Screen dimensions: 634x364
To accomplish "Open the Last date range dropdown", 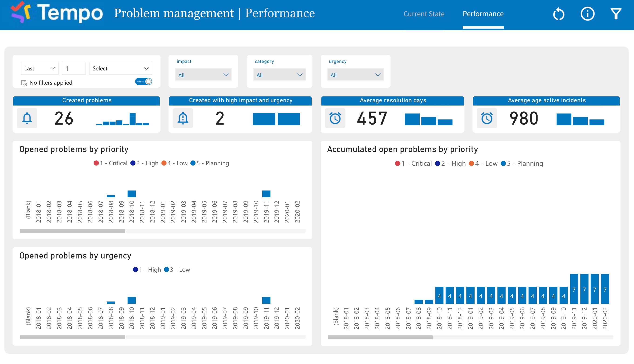I will click(39, 68).
